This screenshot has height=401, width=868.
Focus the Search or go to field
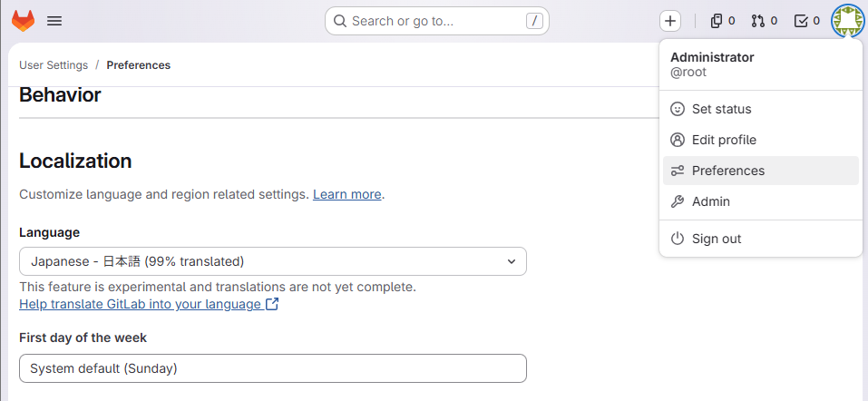[x=436, y=21]
